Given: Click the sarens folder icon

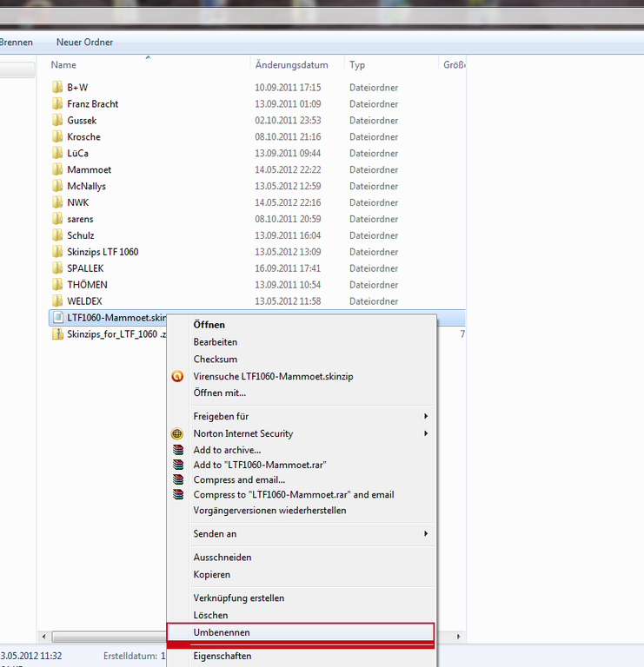Looking at the screenshot, I should [57, 219].
